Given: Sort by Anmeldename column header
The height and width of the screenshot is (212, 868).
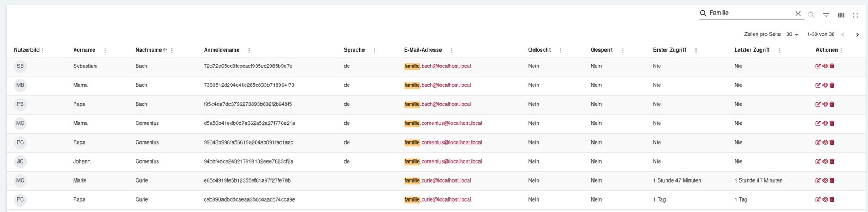Looking at the screenshot, I should coord(221,50).
